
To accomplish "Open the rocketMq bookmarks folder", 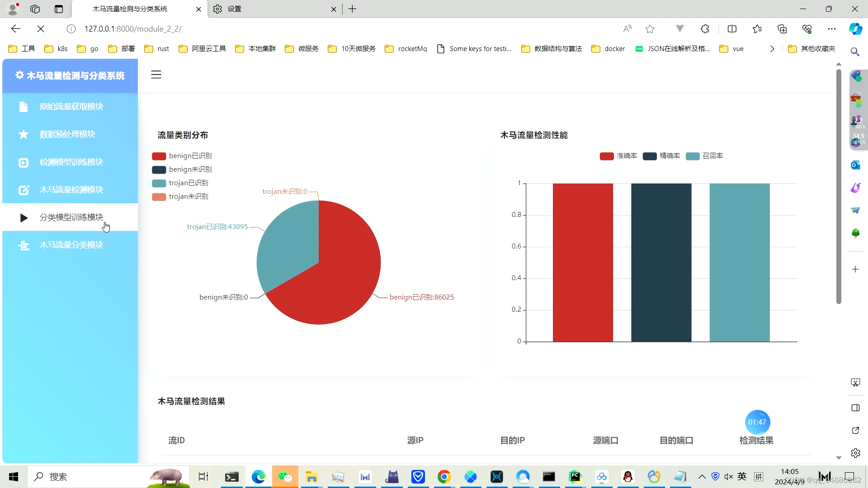I will [406, 49].
